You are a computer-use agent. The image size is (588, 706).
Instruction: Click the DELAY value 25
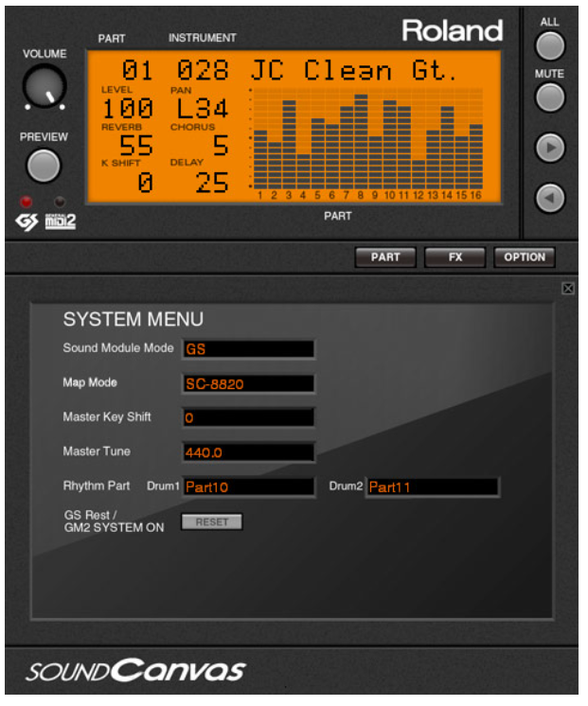click(x=212, y=183)
